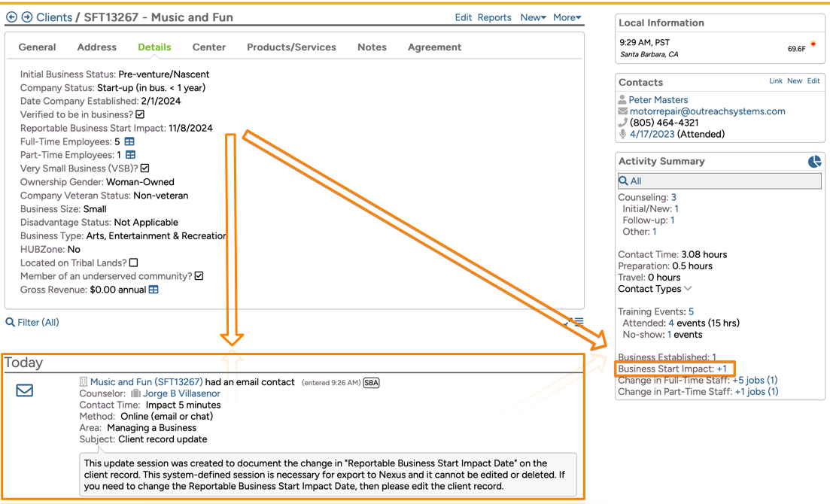
Task: Click the Reports link in header
Action: tap(494, 17)
